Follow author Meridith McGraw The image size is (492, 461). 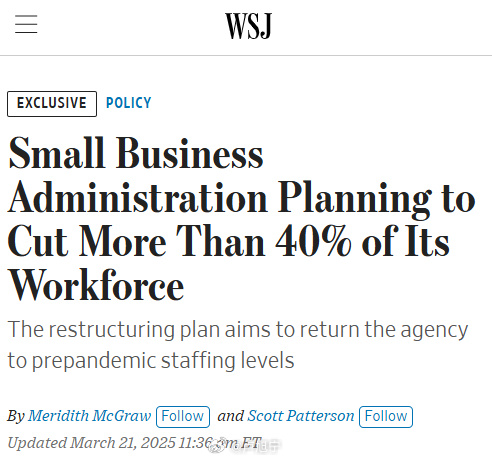[183, 417]
